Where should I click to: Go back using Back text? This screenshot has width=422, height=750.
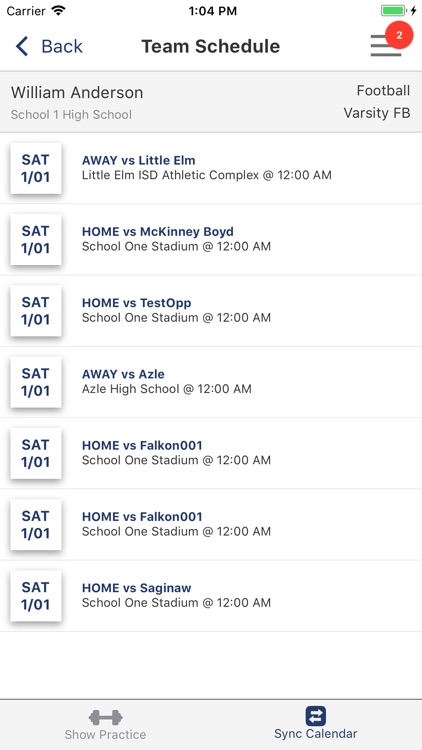(x=62, y=46)
